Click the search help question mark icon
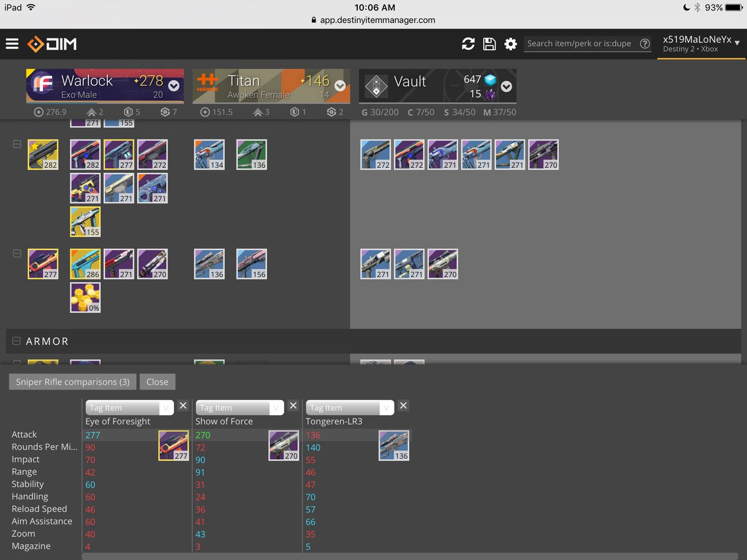Image resolution: width=747 pixels, height=560 pixels. point(645,44)
